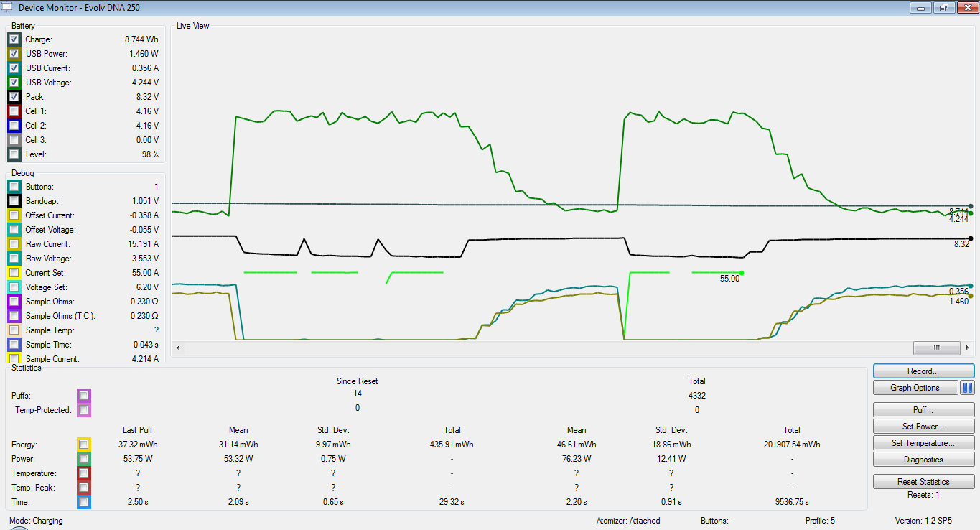980x530 pixels.
Task: Minimize the Device Monitor window
Action: click(x=921, y=7)
